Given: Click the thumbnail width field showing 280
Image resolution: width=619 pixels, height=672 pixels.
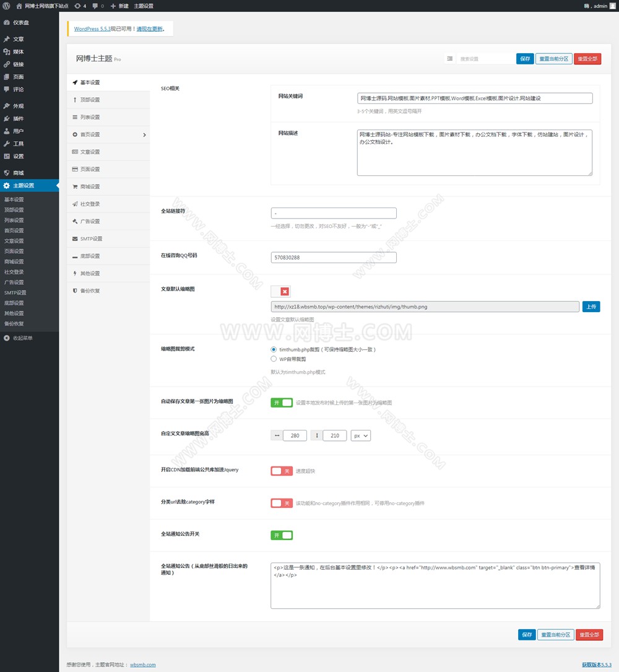Looking at the screenshot, I should (295, 435).
